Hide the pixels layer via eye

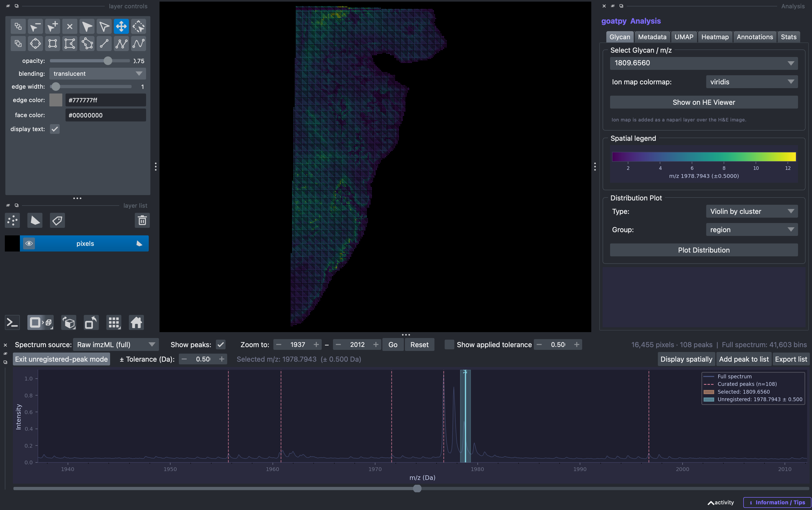pyautogui.click(x=29, y=243)
